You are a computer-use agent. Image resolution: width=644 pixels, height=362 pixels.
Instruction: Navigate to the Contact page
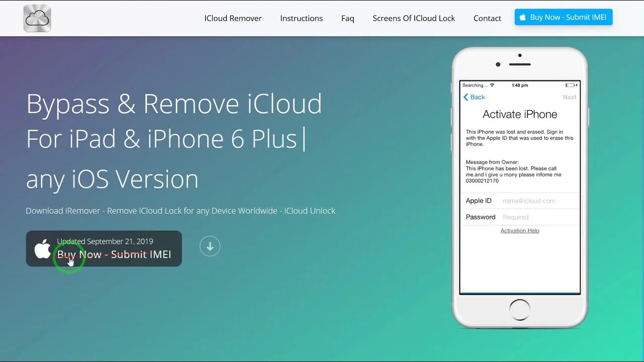[487, 18]
